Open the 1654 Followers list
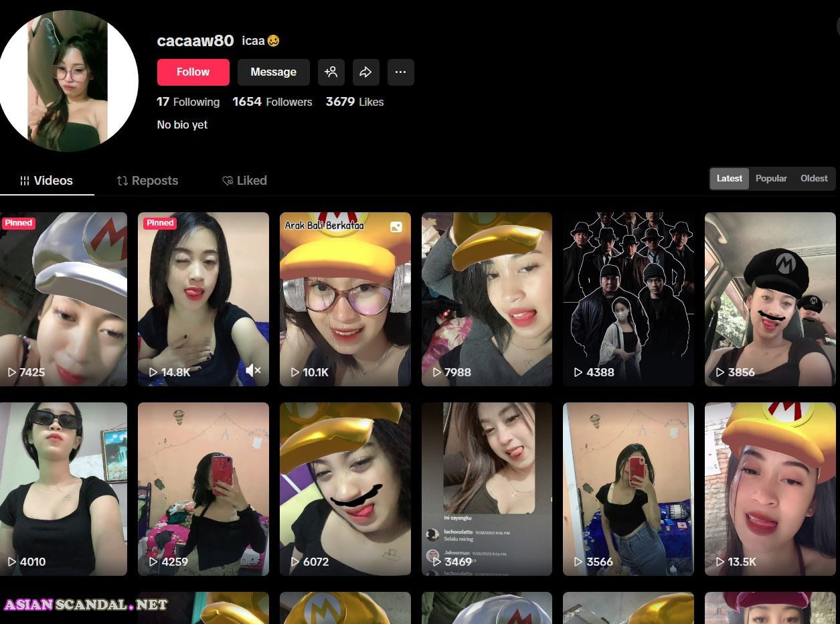Image resolution: width=840 pixels, height=624 pixels. pos(272,102)
